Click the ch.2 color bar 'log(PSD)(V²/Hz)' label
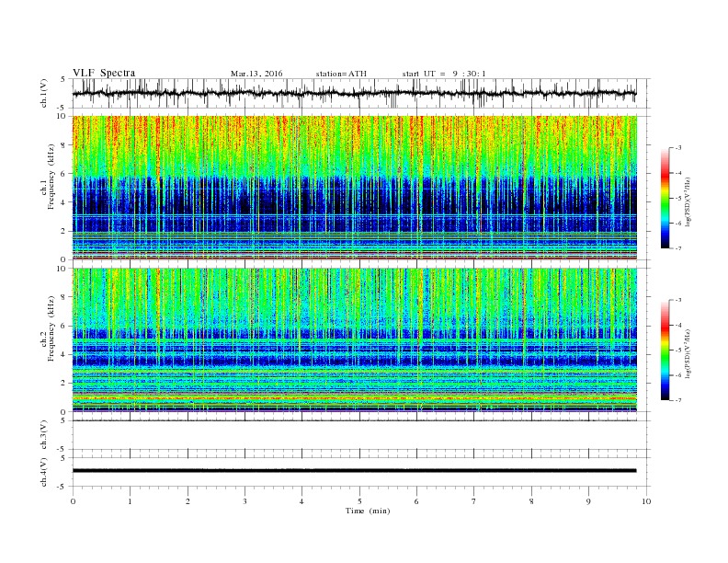 click(x=688, y=354)
